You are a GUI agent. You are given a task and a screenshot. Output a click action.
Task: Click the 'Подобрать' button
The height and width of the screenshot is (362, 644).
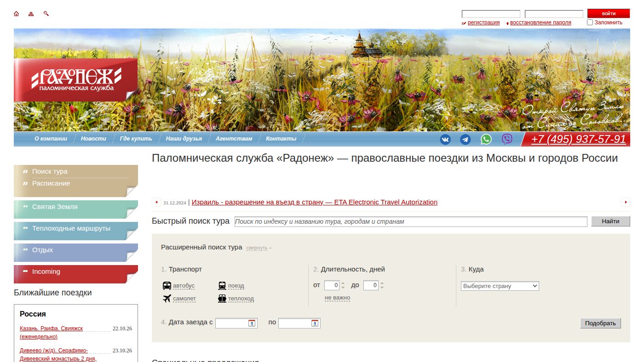[600, 323]
